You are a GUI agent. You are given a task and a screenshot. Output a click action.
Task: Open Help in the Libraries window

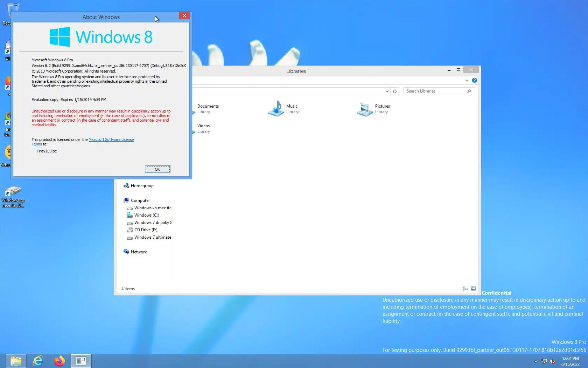coord(474,80)
